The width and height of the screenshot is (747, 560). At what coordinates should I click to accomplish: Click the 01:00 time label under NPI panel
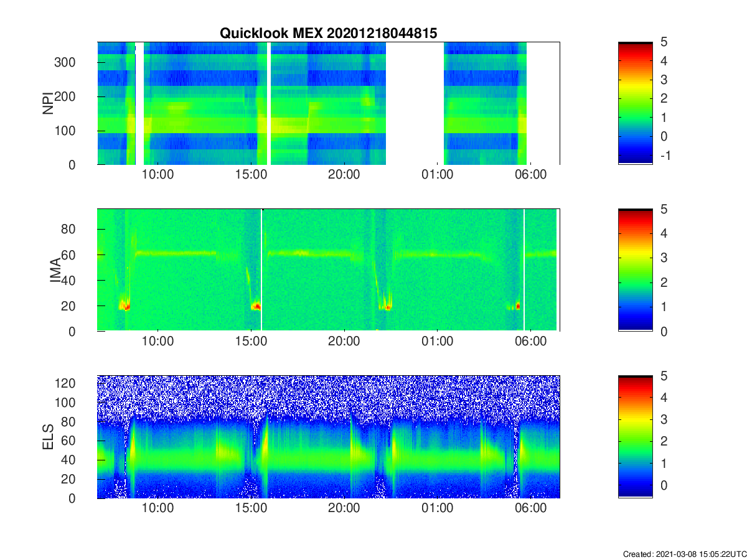(x=437, y=175)
